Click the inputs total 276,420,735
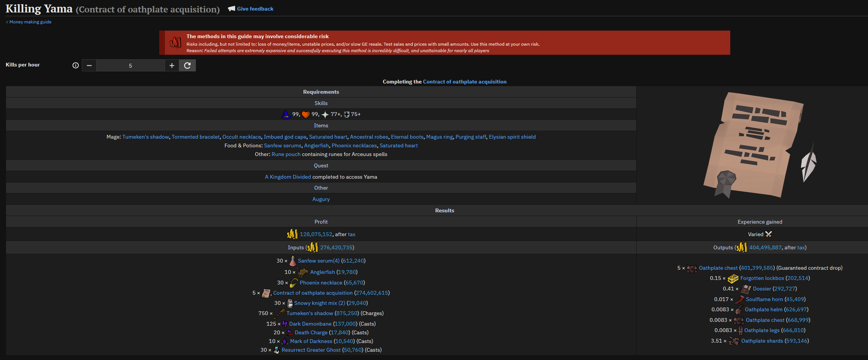Viewport: 868px width, 360px height. pos(337,247)
